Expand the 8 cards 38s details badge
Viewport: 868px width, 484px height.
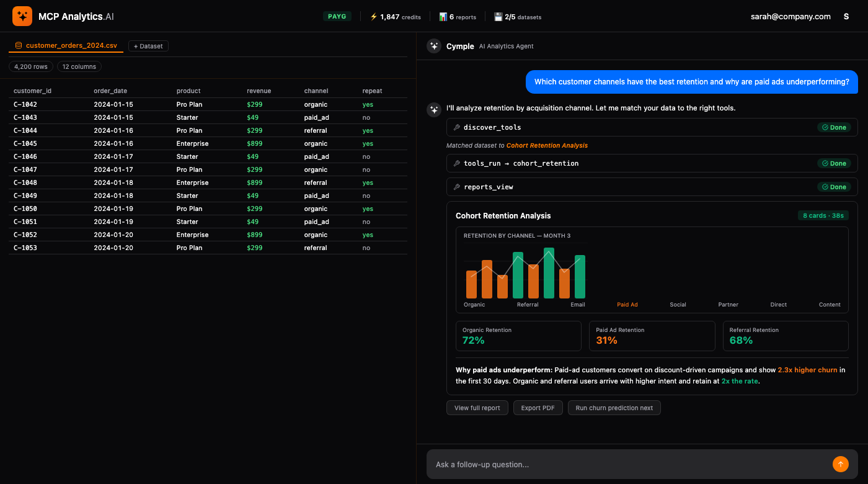click(x=823, y=215)
